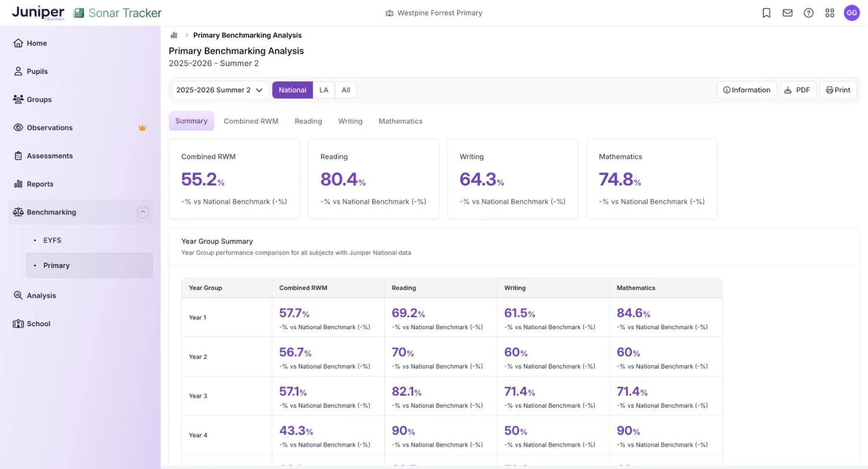Switch benchmark comparison to All
The height and width of the screenshot is (469, 868).
(346, 90)
